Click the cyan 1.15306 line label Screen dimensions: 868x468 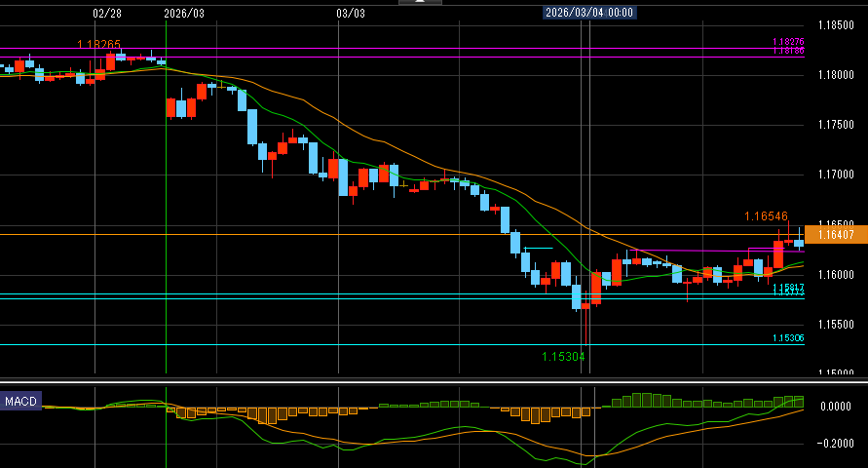coord(787,338)
